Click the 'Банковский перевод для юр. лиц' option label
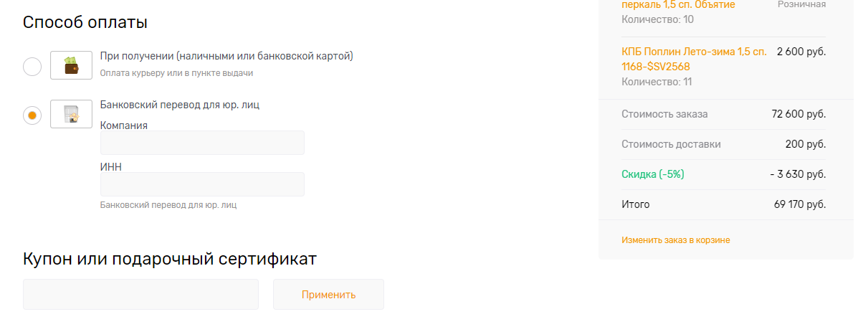Viewport: 868px width, 332px height. (179, 105)
